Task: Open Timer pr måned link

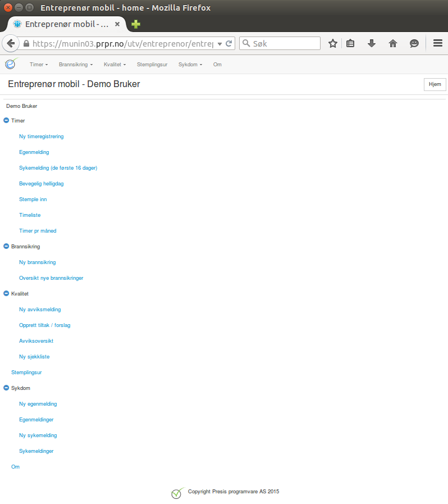Action: click(38, 231)
